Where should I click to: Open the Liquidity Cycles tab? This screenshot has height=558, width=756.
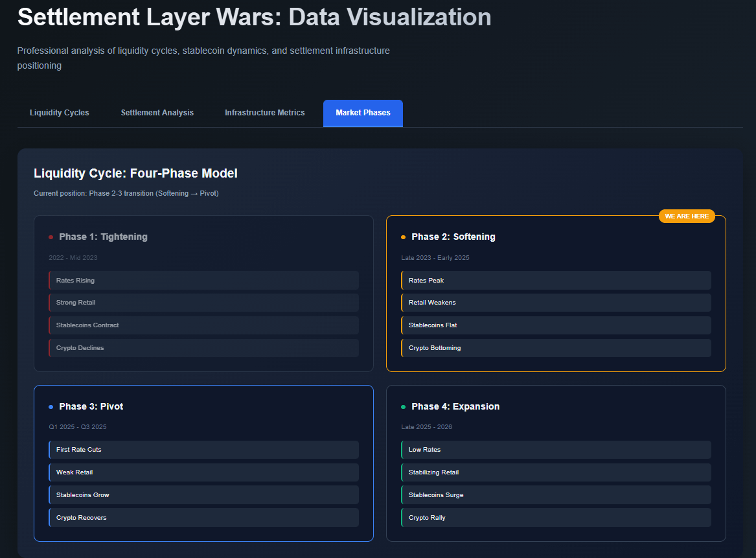pyautogui.click(x=60, y=113)
